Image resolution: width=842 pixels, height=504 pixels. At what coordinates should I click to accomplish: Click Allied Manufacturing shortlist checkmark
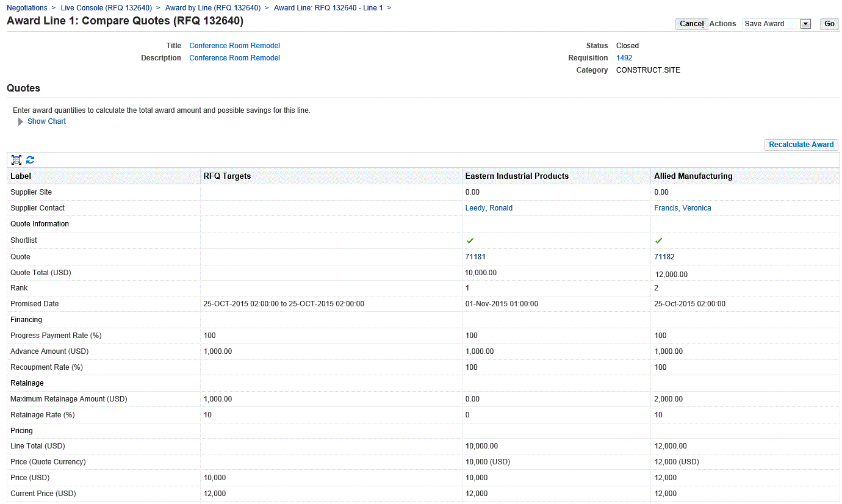pyautogui.click(x=658, y=240)
